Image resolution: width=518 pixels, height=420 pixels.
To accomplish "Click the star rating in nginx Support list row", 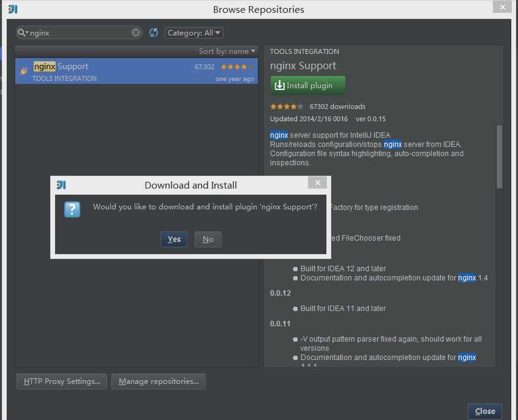I will 237,67.
